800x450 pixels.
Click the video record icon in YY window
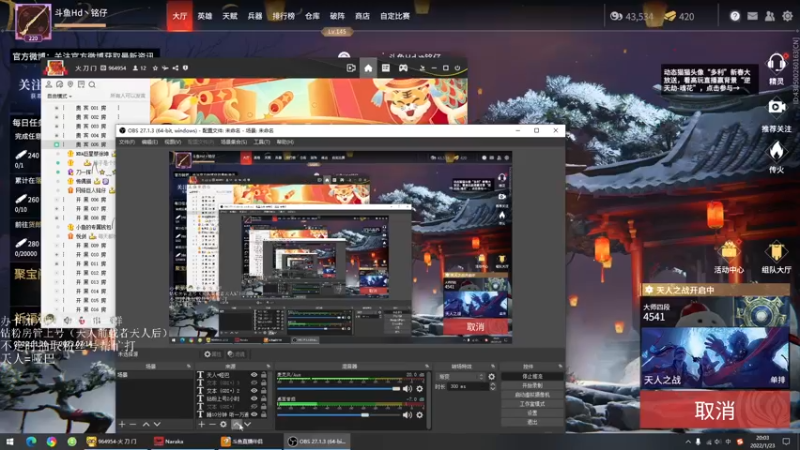351,68
